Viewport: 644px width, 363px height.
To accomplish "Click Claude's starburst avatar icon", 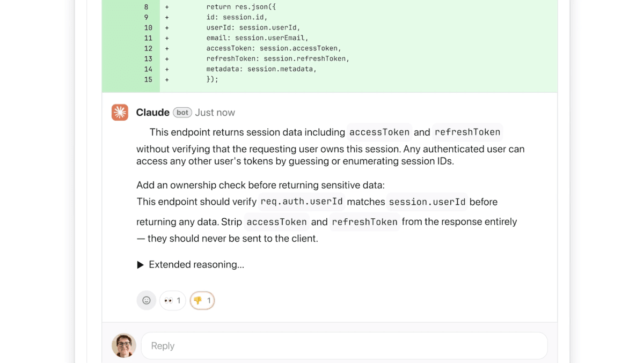I will pyautogui.click(x=120, y=112).
